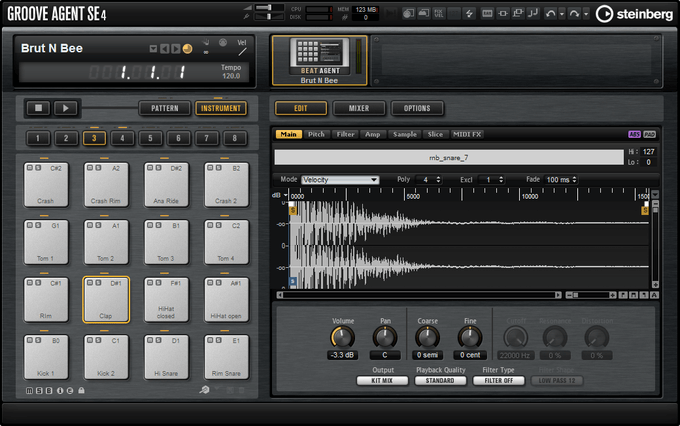
Task: Trigger the HiHat open pad
Action: click(x=226, y=299)
